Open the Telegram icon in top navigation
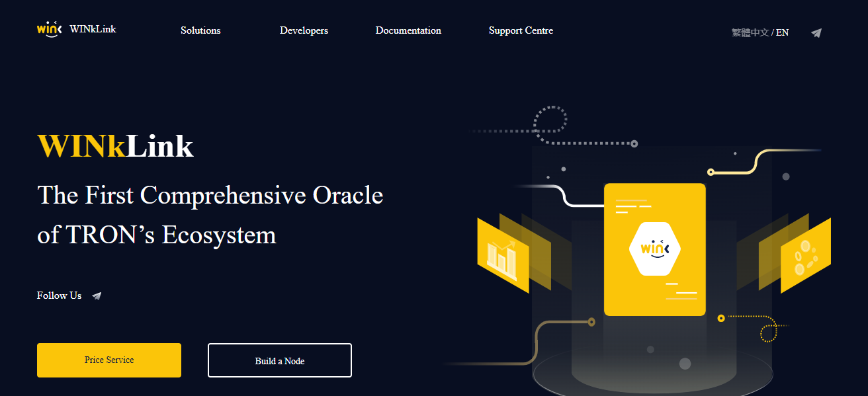Image resolution: width=868 pixels, height=396 pixels. pos(816,32)
